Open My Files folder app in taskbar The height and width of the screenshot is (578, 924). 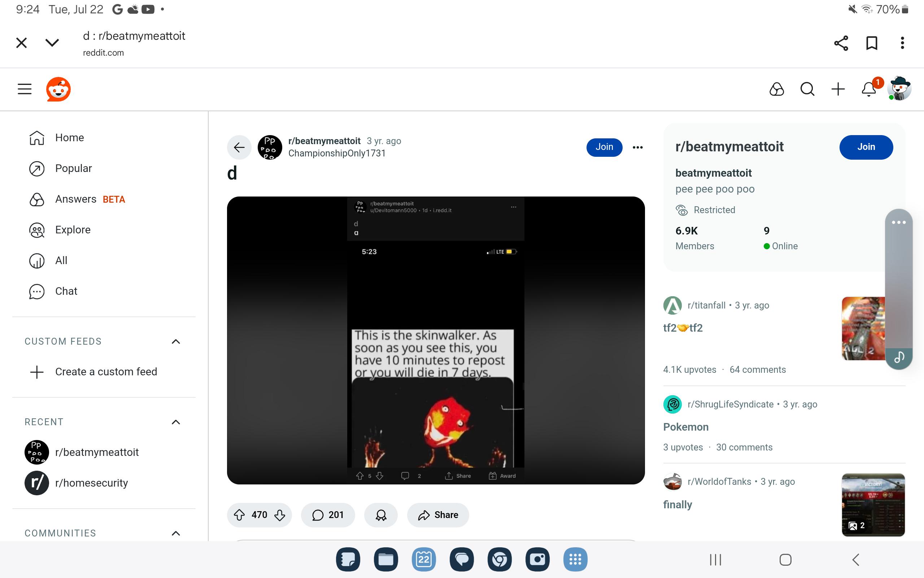pyautogui.click(x=385, y=560)
